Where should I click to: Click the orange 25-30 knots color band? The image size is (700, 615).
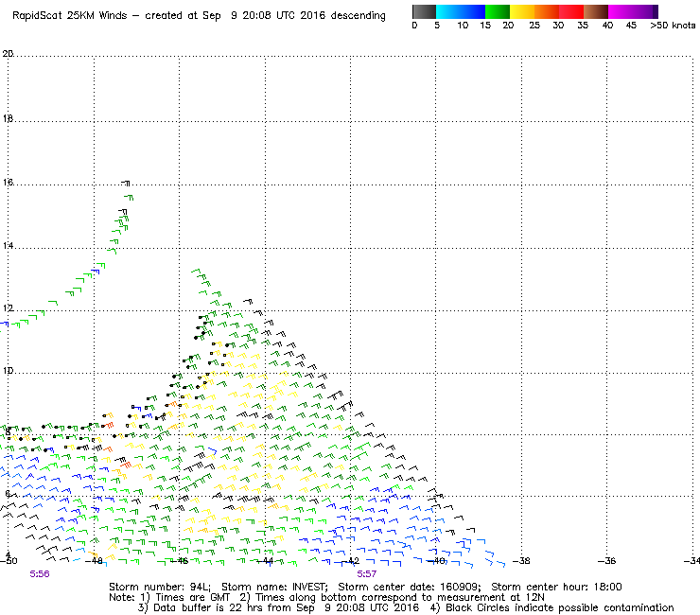coord(547,11)
